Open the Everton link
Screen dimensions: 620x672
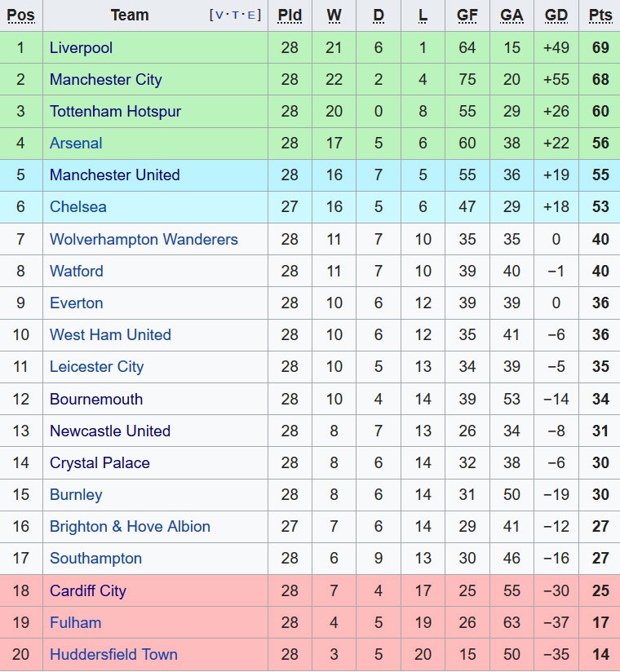click(76, 303)
